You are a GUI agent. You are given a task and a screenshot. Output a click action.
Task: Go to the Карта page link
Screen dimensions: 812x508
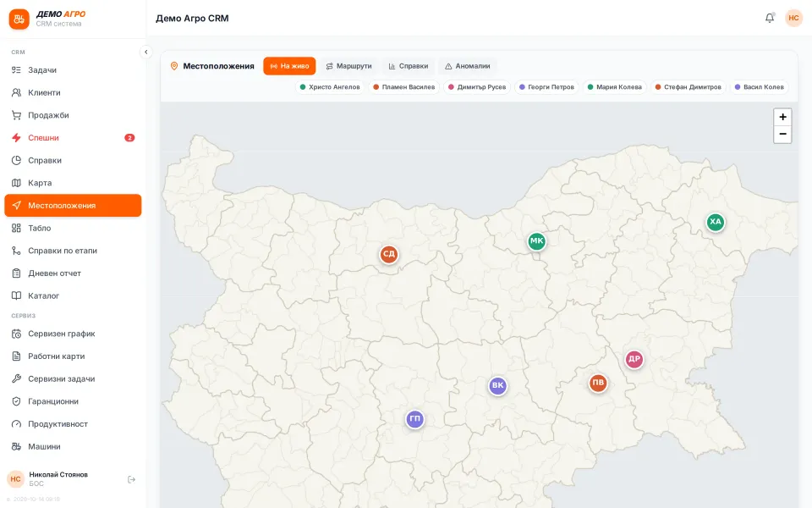pyautogui.click(x=73, y=183)
